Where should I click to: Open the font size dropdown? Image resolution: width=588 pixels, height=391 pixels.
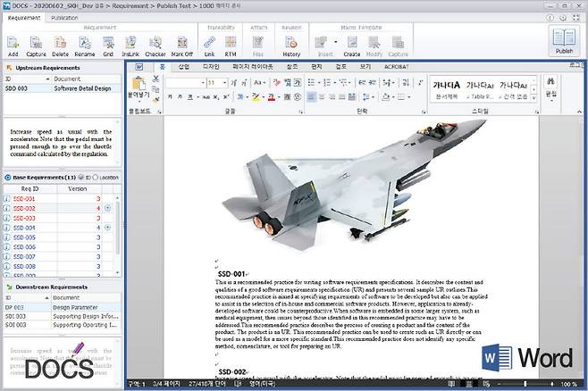point(224,82)
